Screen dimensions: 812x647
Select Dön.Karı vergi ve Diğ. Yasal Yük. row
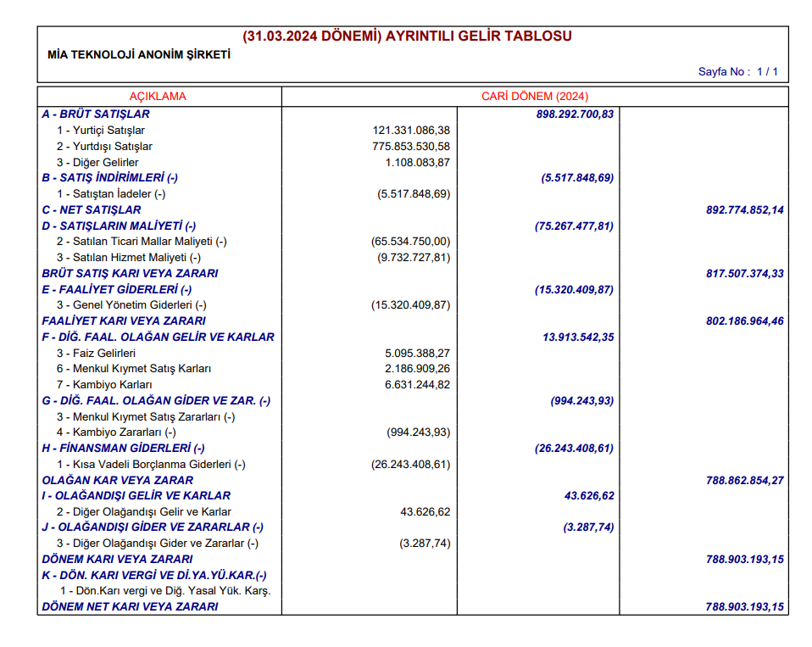[x=166, y=591]
